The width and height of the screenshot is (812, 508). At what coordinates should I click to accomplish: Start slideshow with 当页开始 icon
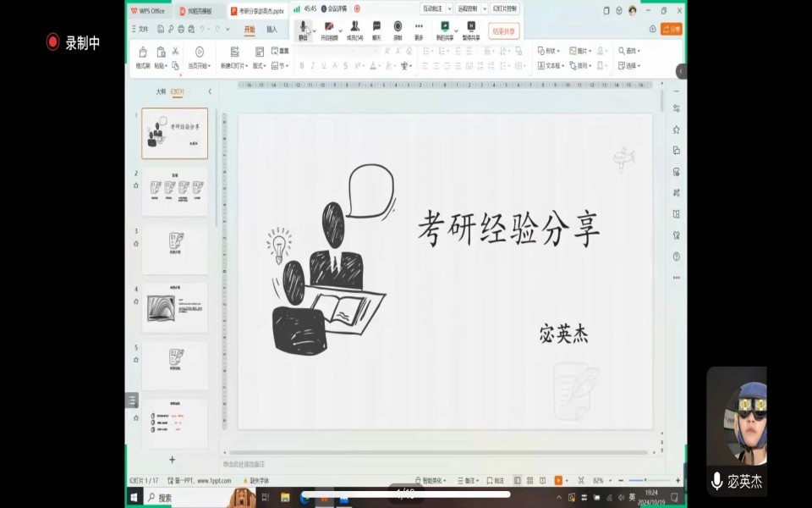tap(200, 52)
